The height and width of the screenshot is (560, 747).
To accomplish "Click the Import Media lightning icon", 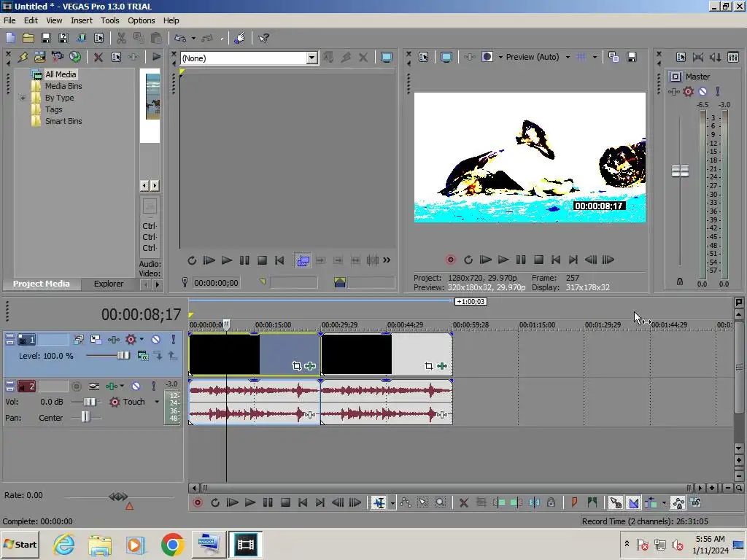I will point(23,57).
